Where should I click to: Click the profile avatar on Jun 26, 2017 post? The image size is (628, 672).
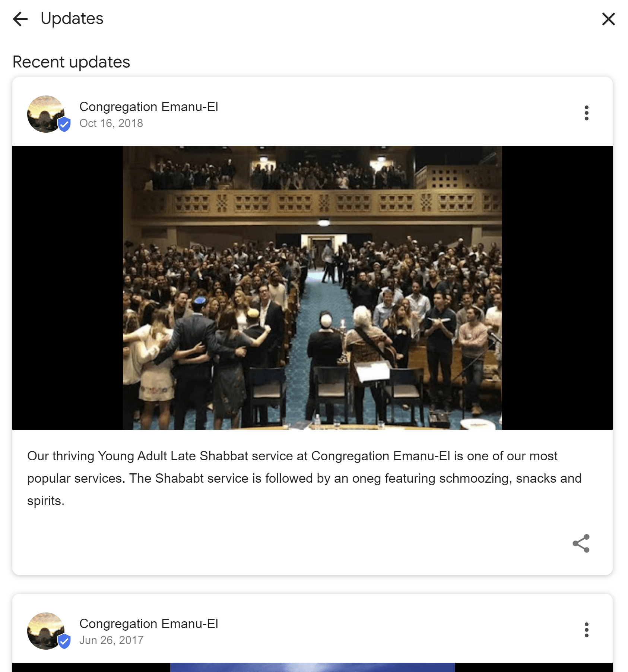pos(46,631)
